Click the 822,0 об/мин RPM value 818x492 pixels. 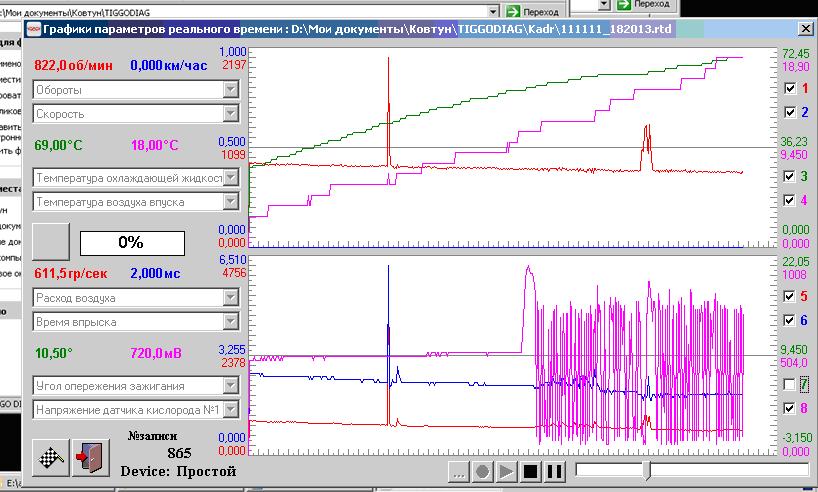(x=73, y=65)
